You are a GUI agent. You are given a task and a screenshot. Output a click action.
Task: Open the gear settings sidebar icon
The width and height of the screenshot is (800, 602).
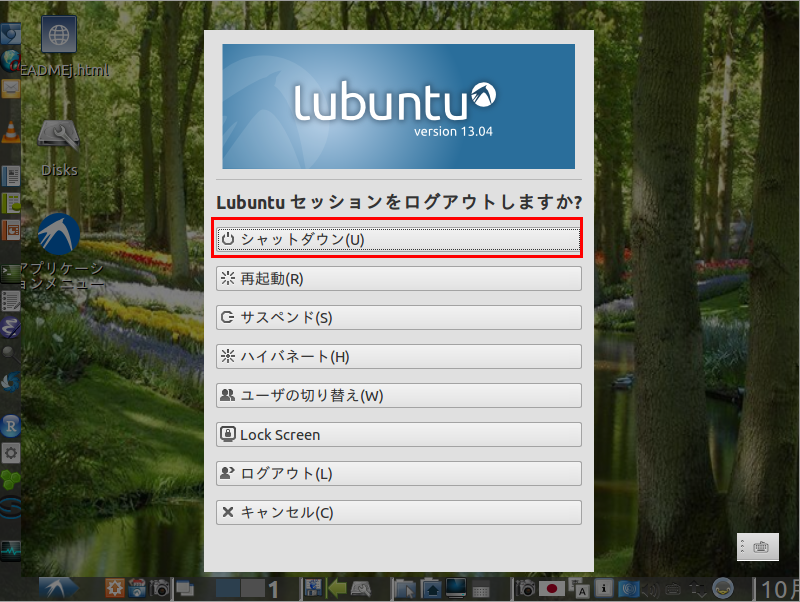point(10,453)
